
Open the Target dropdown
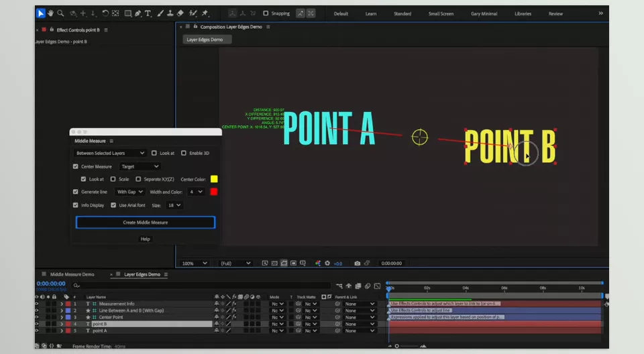(140, 166)
